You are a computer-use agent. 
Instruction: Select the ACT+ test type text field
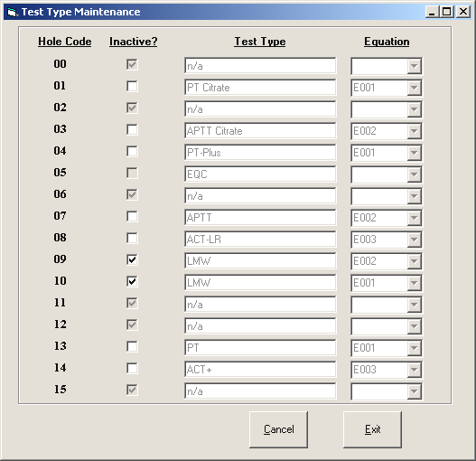point(260,370)
